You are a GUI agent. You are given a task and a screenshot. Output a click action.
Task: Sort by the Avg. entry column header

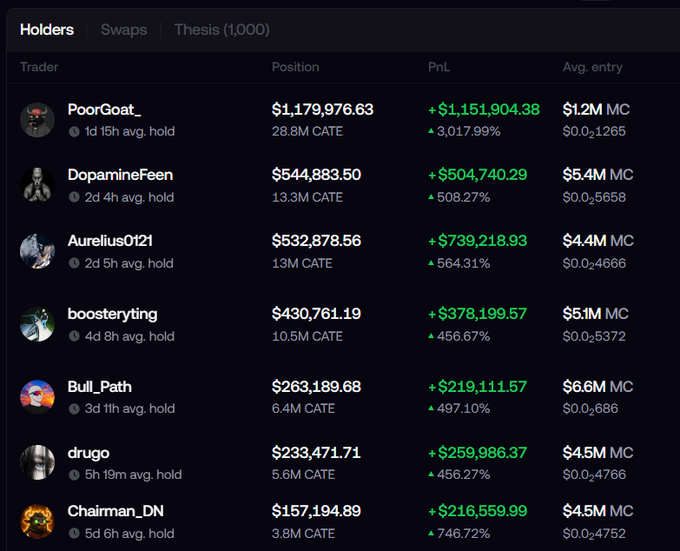592,67
